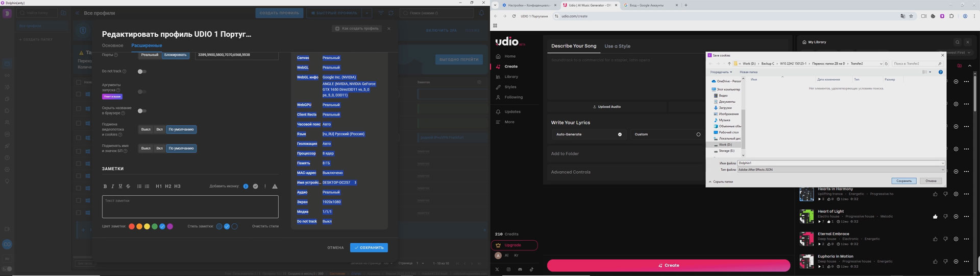Add the checkmark icon to the note

(255, 186)
